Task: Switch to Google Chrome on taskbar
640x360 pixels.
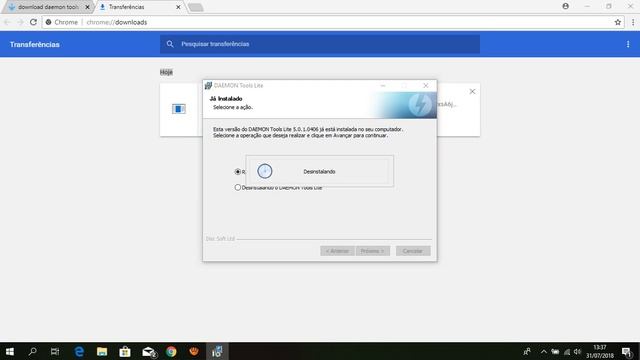Action: tap(171, 351)
